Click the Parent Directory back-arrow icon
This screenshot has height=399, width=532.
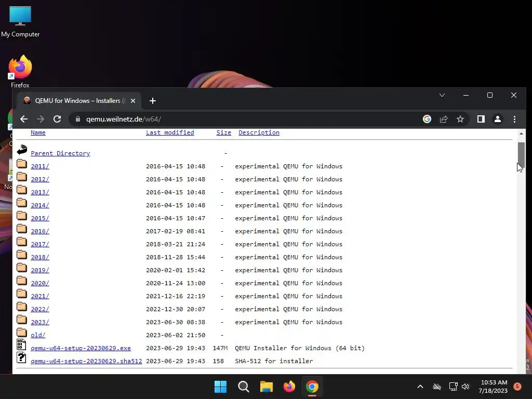[x=22, y=149]
